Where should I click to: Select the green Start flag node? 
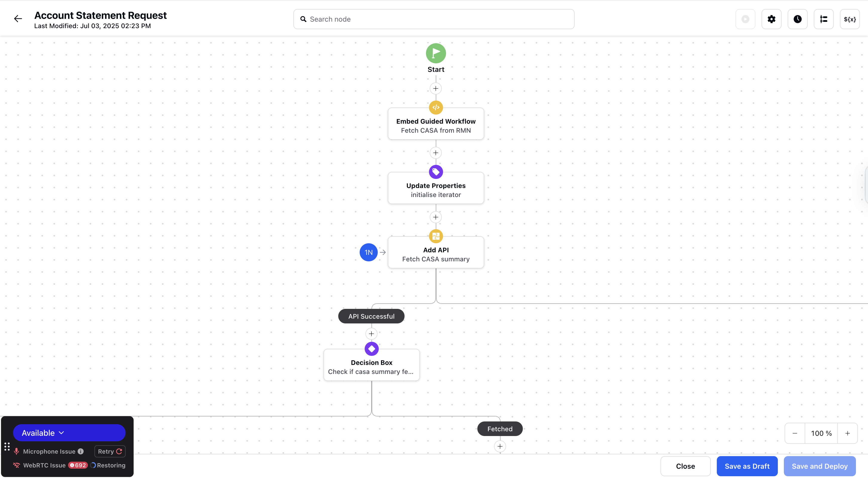436,53
